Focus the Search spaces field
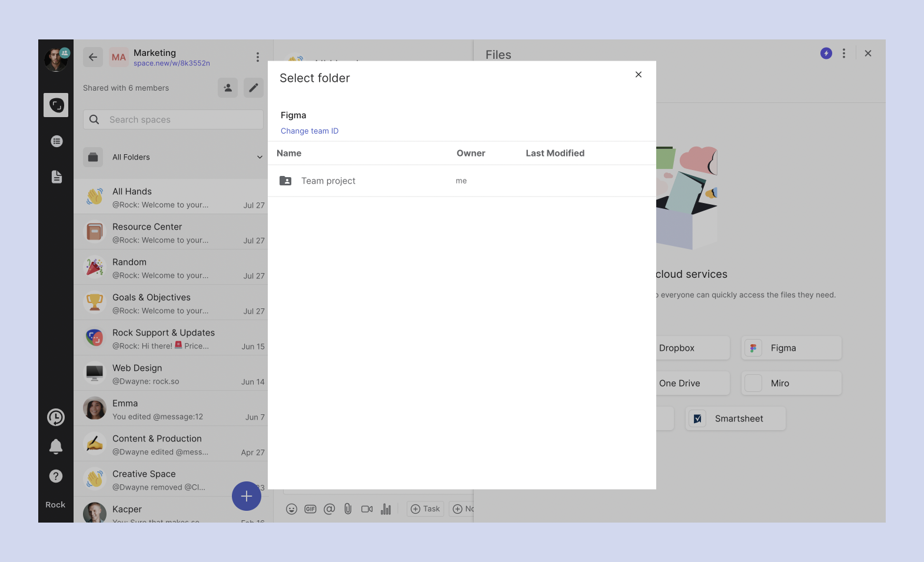The width and height of the screenshot is (924, 562). (x=173, y=119)
